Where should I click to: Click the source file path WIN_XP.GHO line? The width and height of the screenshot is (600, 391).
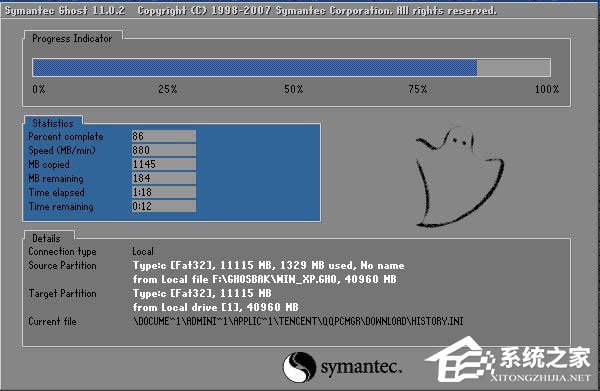coord(265,279)
